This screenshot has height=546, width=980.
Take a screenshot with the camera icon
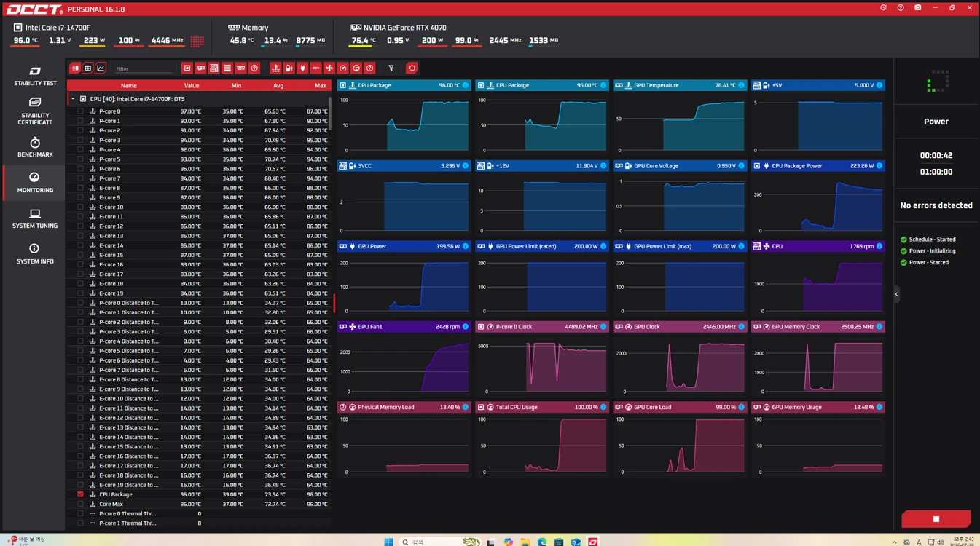[917, 8]
